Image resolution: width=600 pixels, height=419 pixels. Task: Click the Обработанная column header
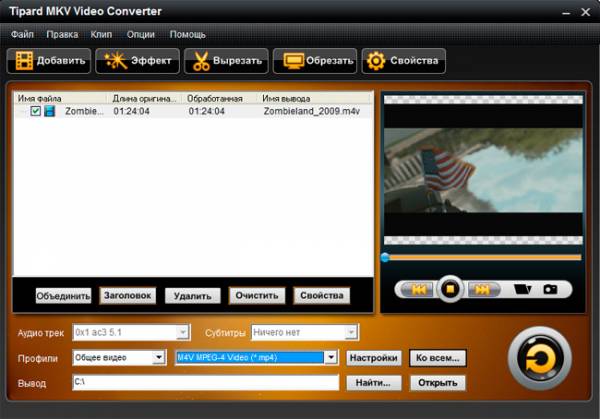pos(219,99)
